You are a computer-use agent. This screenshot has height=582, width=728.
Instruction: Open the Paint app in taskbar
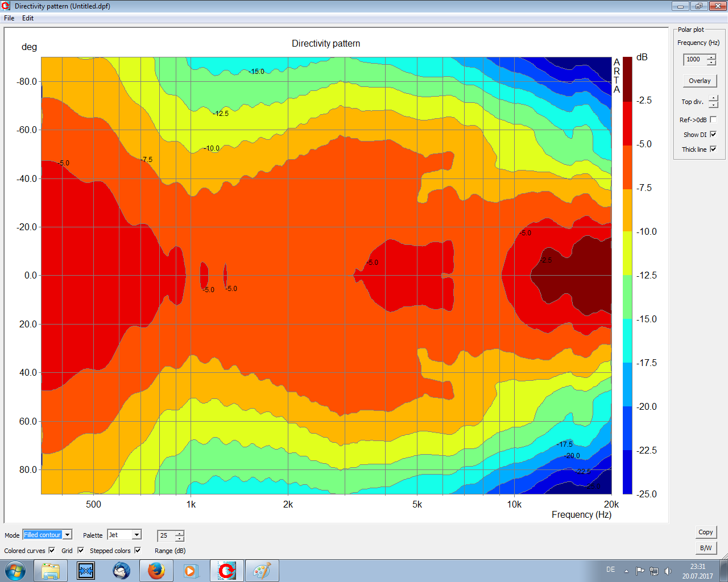262,570
